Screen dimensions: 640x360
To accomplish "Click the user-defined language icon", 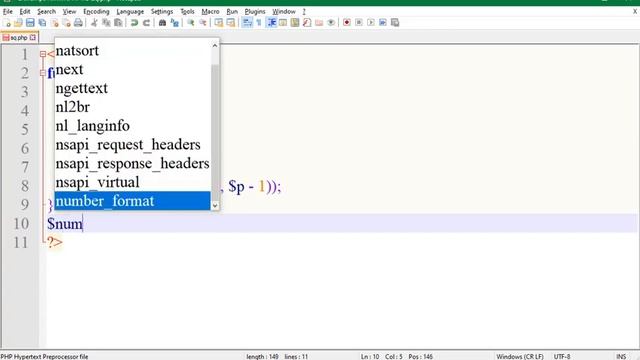I will [x=282, y=23].
